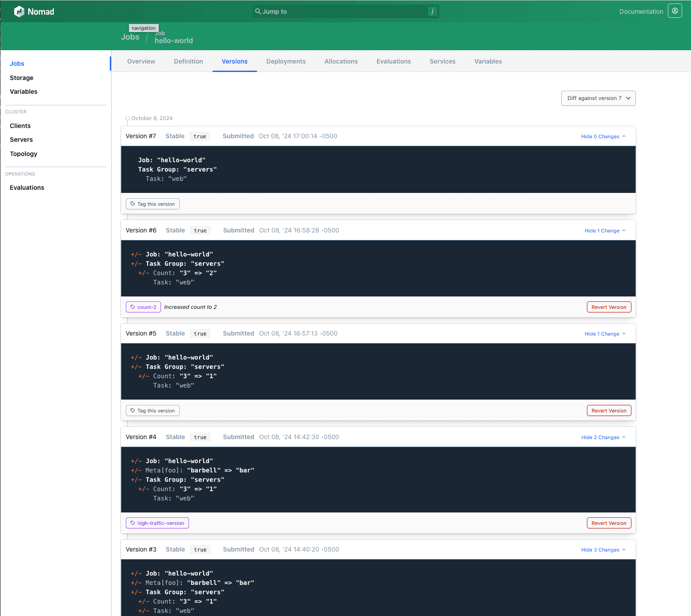Click the Stable true value on Version #7
Viewport: 691px width, 616px height.
point(200,136)
